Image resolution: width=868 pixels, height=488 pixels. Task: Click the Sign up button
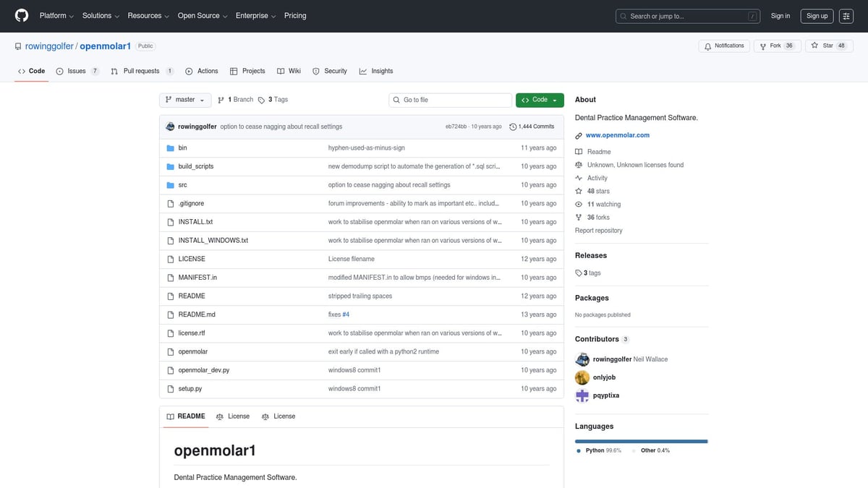coord(817,16)
